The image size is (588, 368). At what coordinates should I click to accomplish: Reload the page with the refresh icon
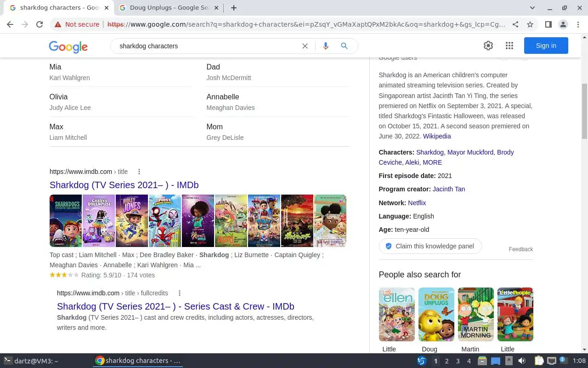pos(40,24)
